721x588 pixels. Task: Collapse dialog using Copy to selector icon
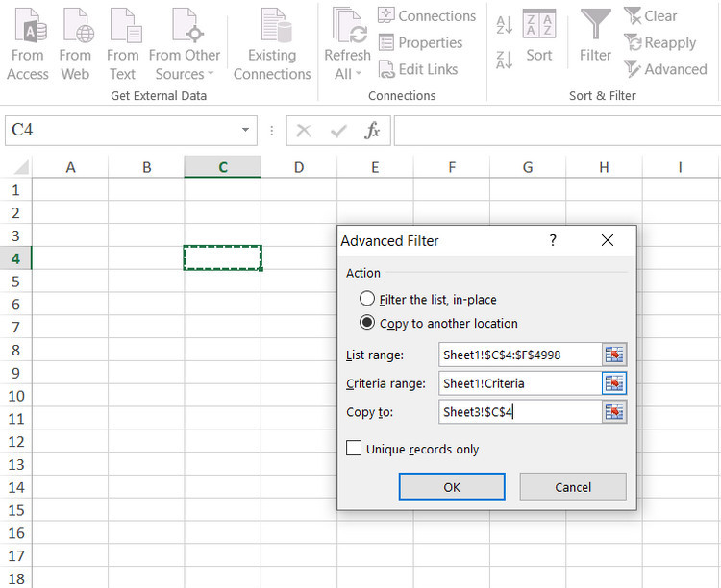pos(614,412)
